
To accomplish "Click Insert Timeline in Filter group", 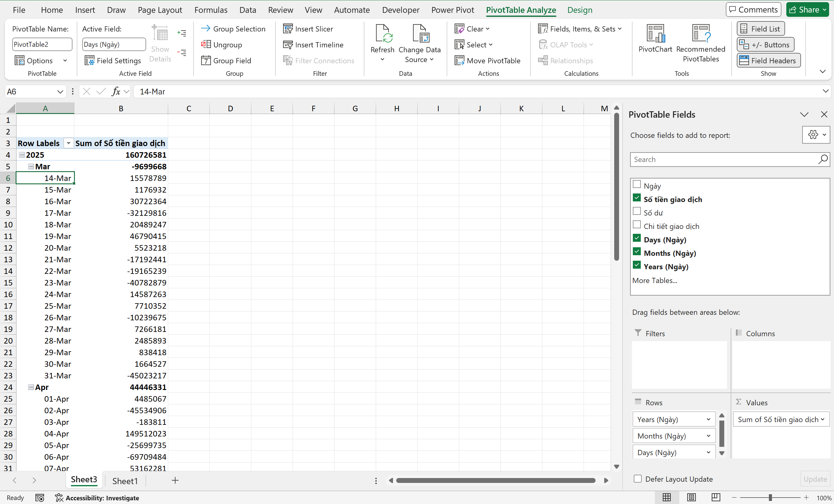I will [313, 45].
